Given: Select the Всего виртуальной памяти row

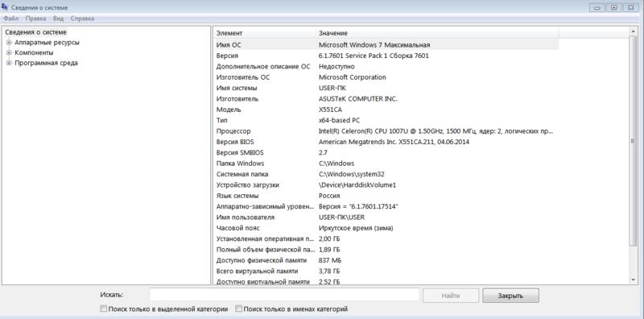Looking at the screenshot, I should click(386, 271).
